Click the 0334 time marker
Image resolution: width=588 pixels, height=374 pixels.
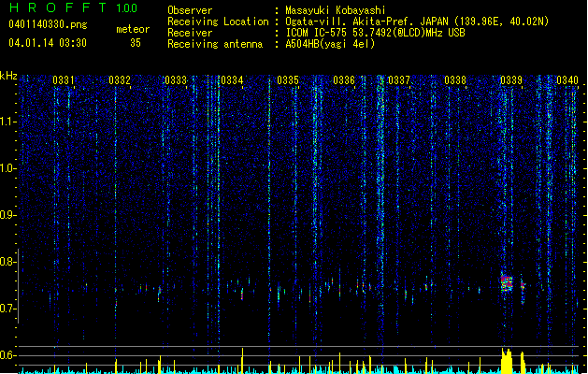pyautogui.click(x=232, y=80)
